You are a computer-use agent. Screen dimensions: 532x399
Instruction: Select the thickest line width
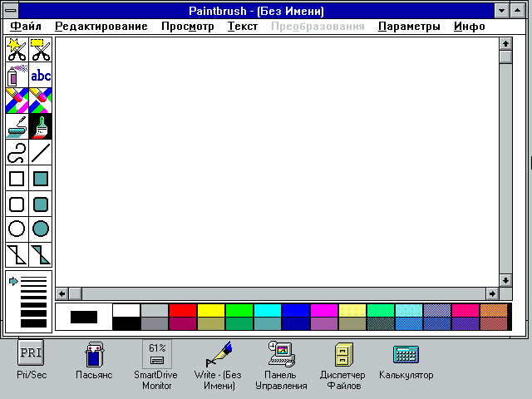coord(33,323)
